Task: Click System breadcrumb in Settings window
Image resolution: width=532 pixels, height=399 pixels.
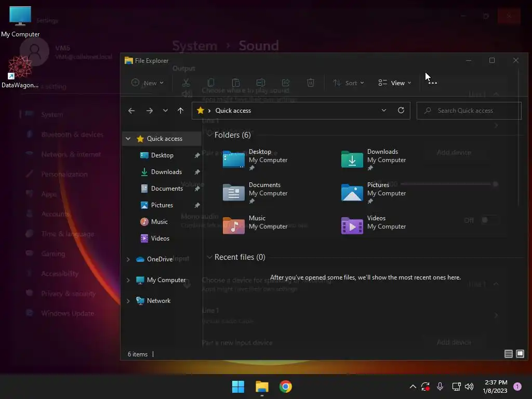Action: point(195,46)
